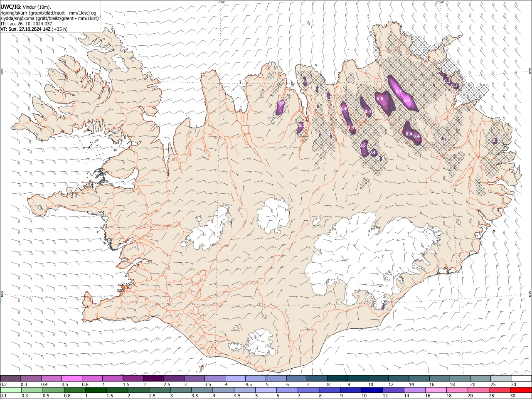532x399 pixels.
Task: Click the bright red swatch after 30 on the rain scale
Action: click(x=521, y=390)
